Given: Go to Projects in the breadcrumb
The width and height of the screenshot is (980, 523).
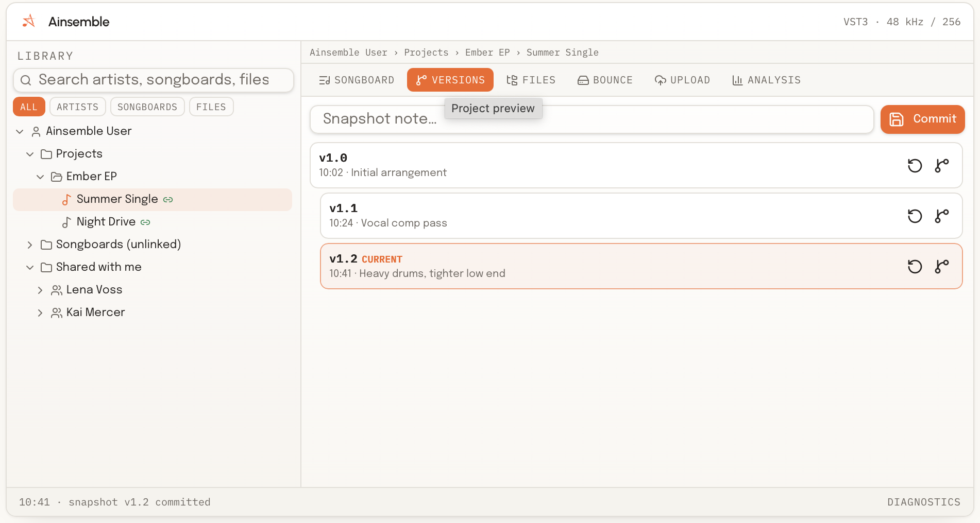Looking at the screenshot, I should 426,53.
